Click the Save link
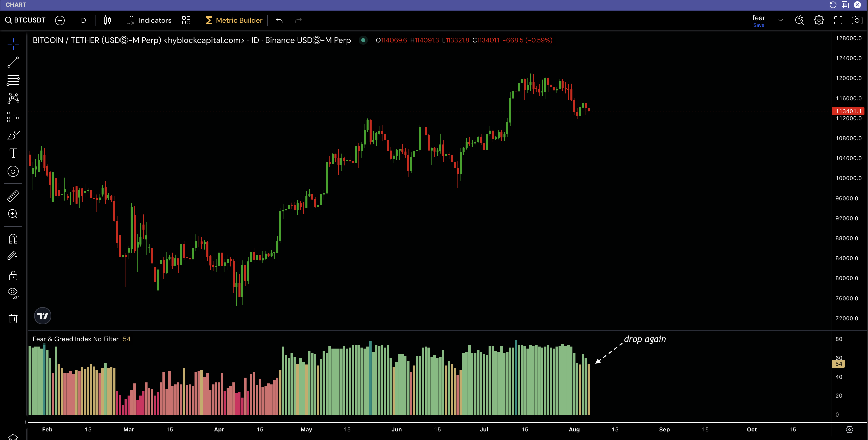The width and height of the screenshot is (868, 440). click(758, 25)
